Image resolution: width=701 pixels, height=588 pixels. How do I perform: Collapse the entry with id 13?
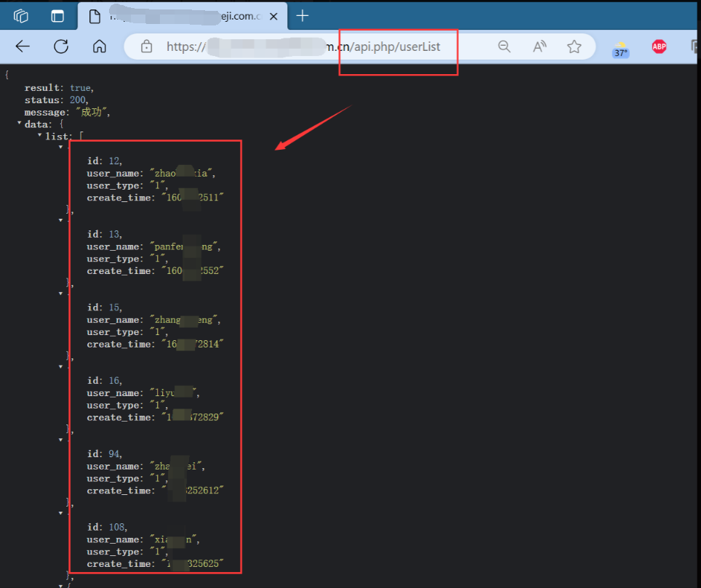pos(60,220)
